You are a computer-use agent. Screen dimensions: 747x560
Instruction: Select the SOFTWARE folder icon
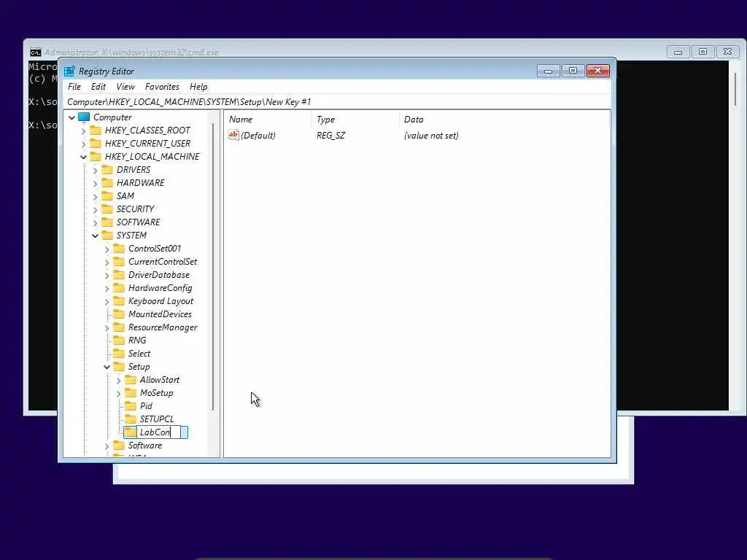pos(108,222)
